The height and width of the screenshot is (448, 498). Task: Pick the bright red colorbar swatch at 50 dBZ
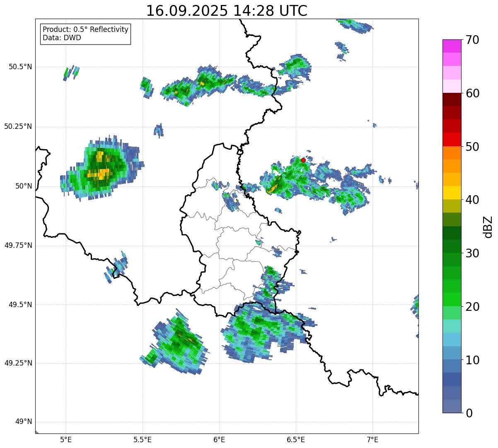coord(452,140)
